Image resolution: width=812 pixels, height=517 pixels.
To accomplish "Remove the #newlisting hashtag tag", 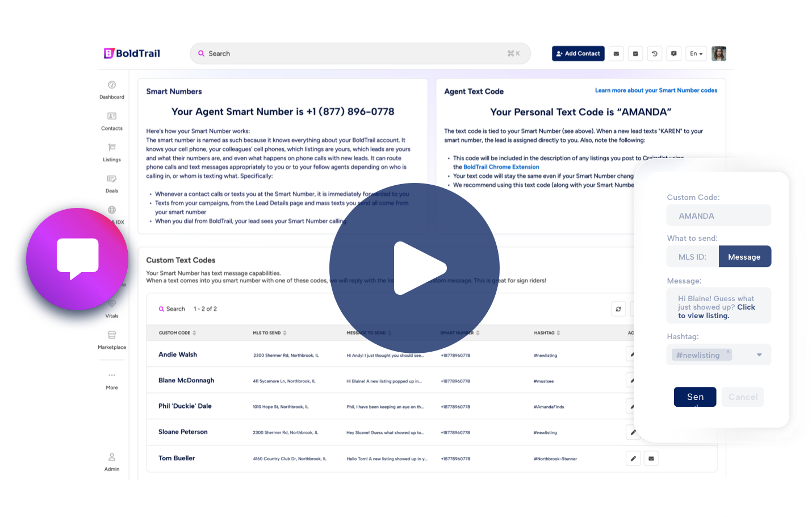I will [728, 351].
